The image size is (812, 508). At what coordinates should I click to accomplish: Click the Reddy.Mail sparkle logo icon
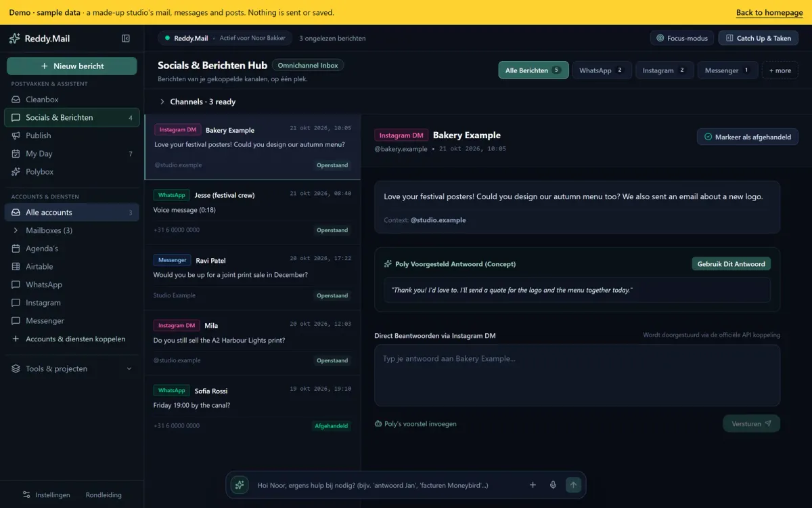[x=15, y=39]
